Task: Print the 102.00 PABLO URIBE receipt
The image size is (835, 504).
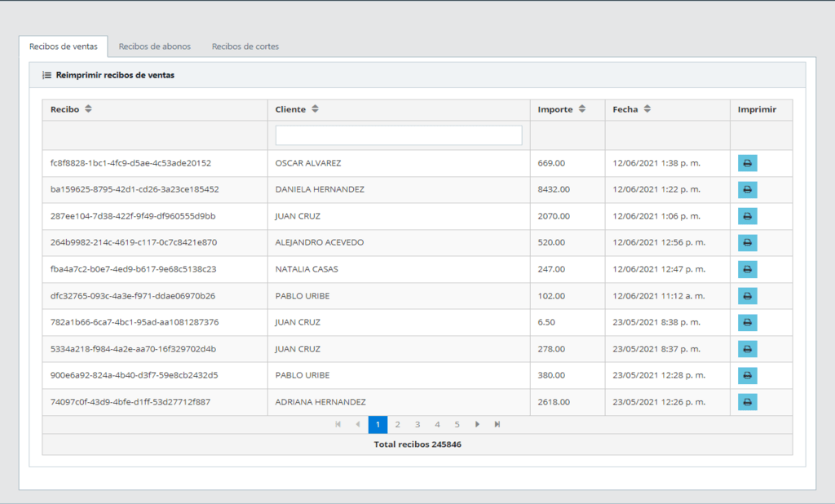Action: [748, 296]
